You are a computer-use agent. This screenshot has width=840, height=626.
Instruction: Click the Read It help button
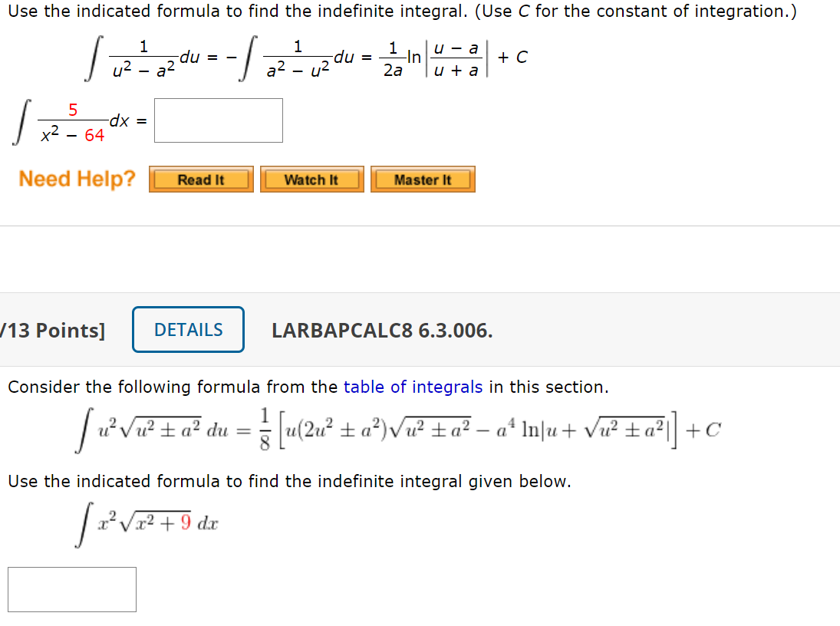(200, 179)
